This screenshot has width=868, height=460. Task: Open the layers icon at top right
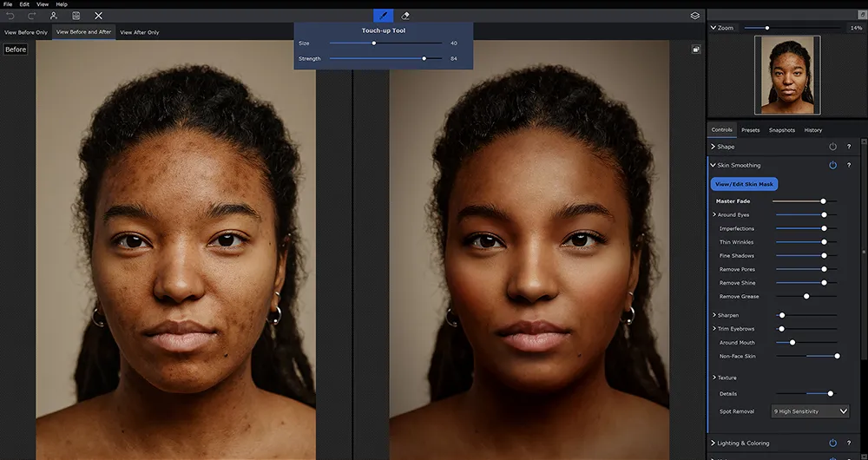694,16
